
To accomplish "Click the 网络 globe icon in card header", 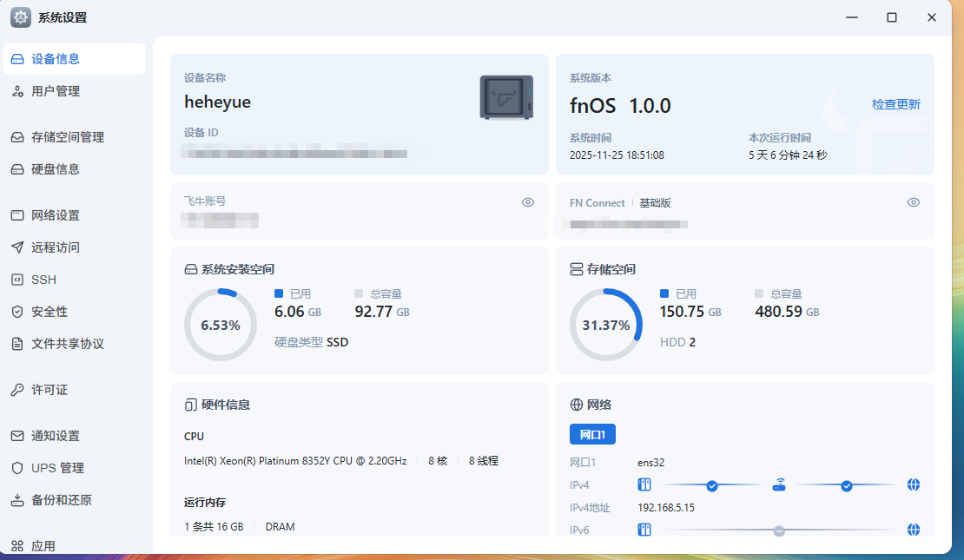I will (x=577, y=405).
